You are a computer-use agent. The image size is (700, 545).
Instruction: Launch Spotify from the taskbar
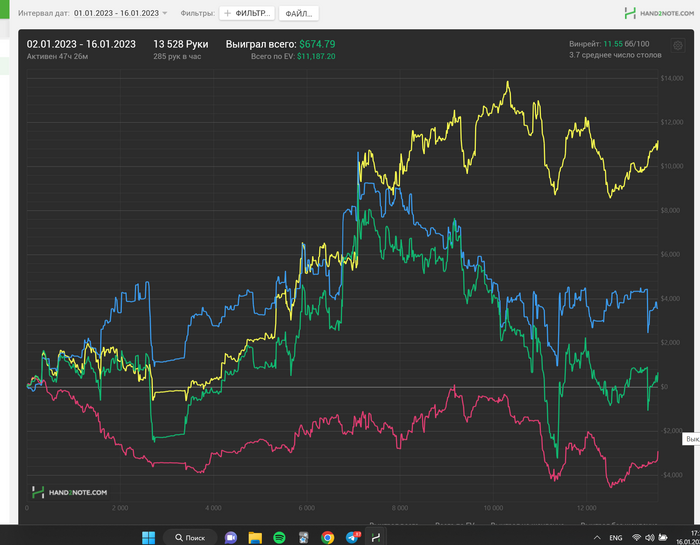coord(279,537)
